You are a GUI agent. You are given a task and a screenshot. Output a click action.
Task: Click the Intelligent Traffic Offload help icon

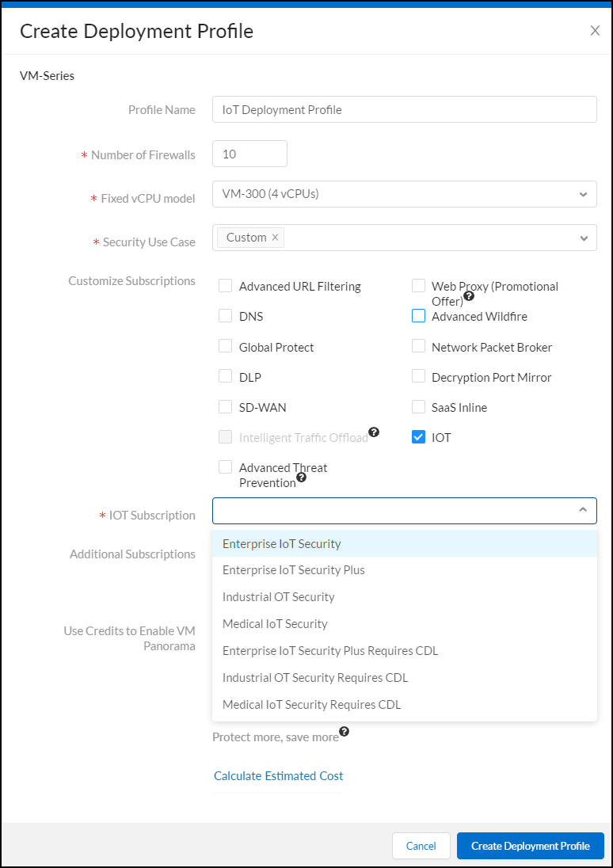click(x=374, y=432)
